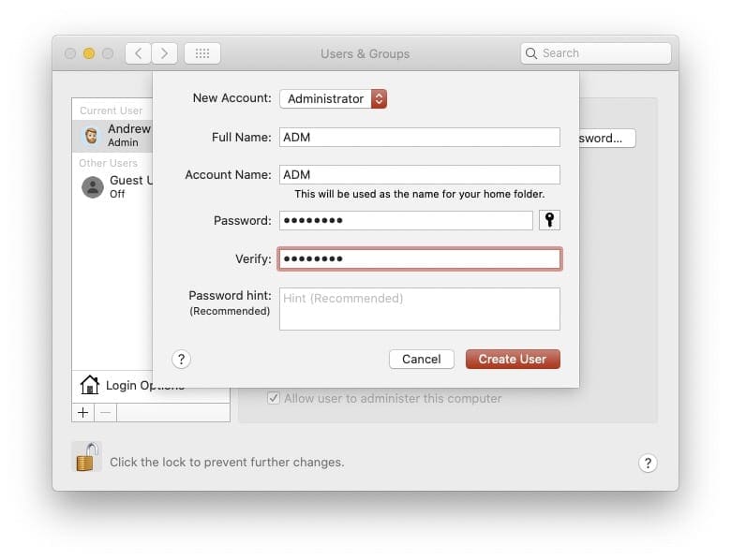731x560 pixels.
Task: Click the 'Users & Groups' window title
Action: pyautogui.click(x=365, y=54)
